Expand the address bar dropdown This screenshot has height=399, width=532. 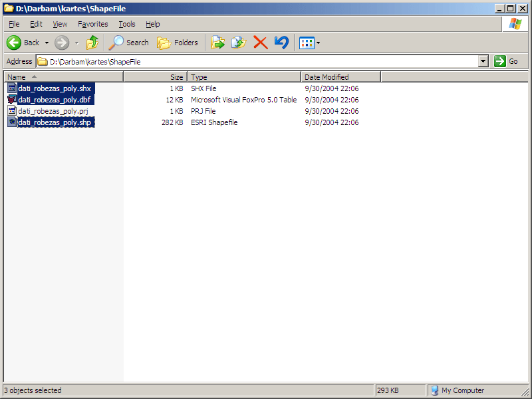point(483,62)
